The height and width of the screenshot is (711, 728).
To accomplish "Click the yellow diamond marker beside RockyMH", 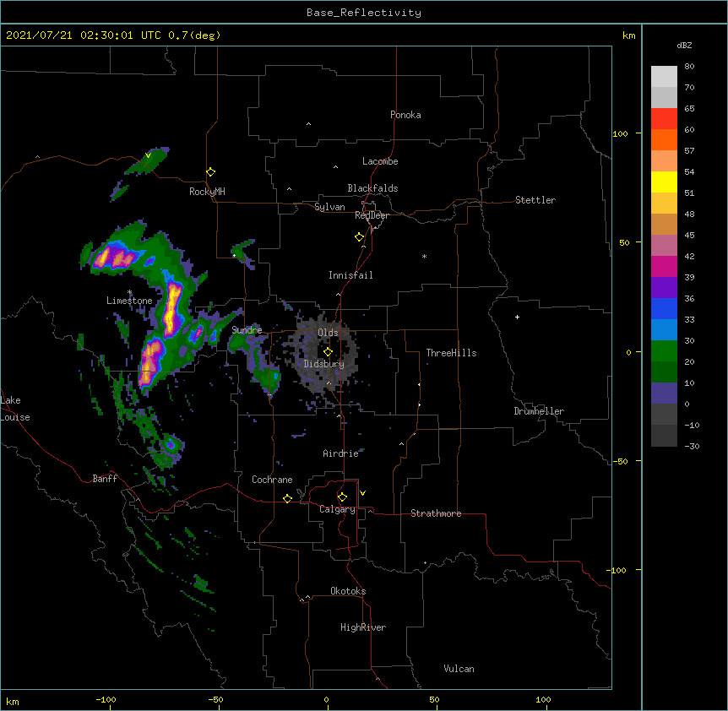I will click(211, 172).
